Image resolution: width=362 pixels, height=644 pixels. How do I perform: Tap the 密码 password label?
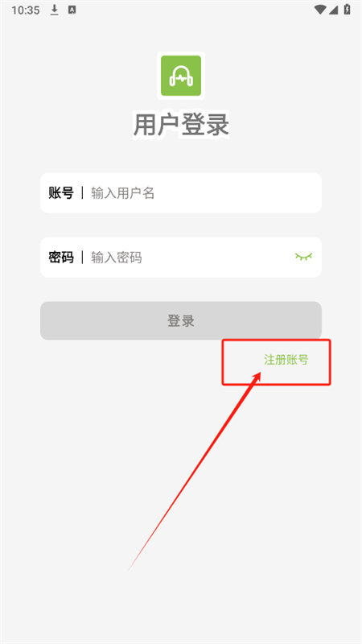point(61,258)
